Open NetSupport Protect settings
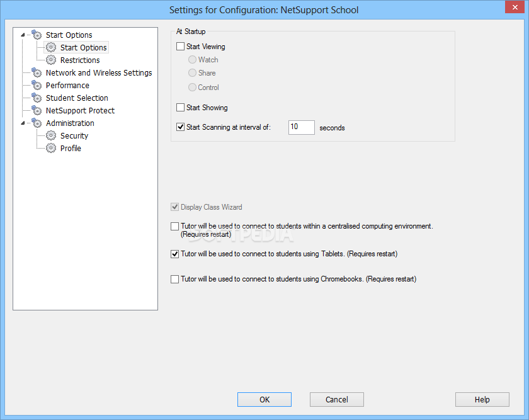This screenshot has width=529, height=420. click(81, 110)
